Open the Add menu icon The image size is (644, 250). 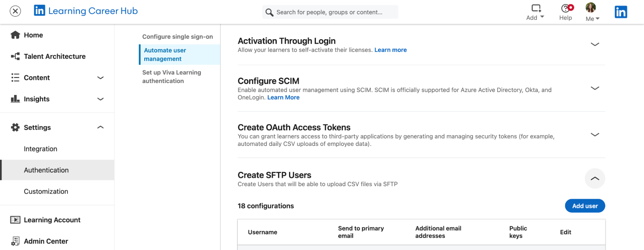[536, 8]
